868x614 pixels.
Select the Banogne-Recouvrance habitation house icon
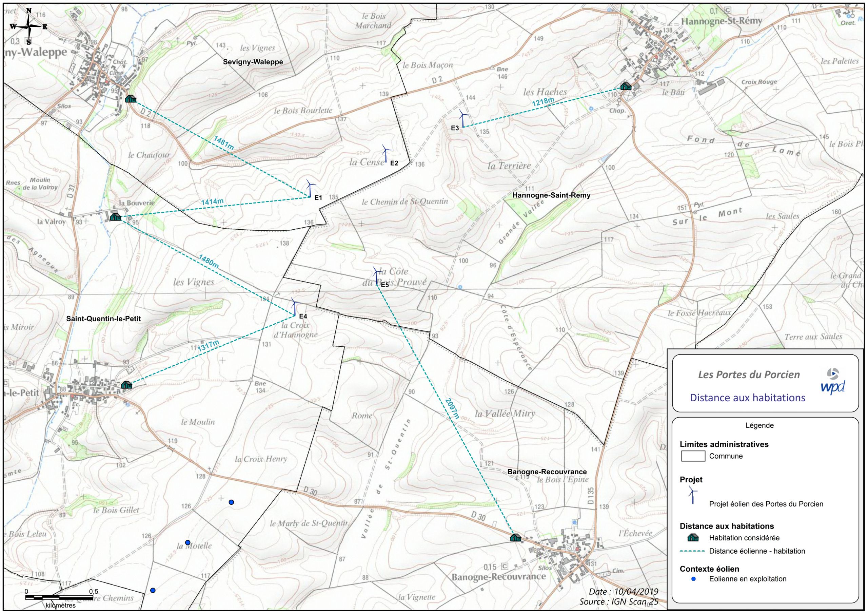(x=515, y=537)
